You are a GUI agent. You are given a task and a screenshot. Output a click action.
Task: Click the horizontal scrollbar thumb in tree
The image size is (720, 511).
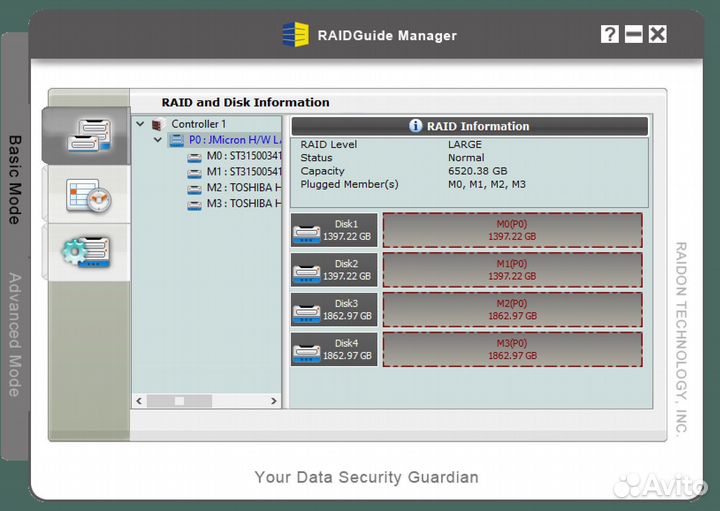click(180, 401)
